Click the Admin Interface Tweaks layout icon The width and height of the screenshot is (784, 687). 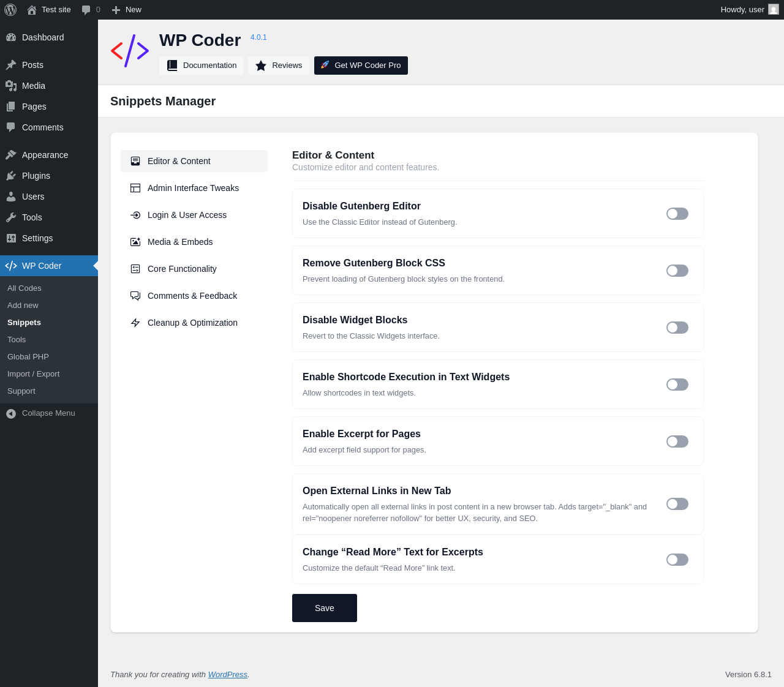pyautogui.click(x=135, y=188)
